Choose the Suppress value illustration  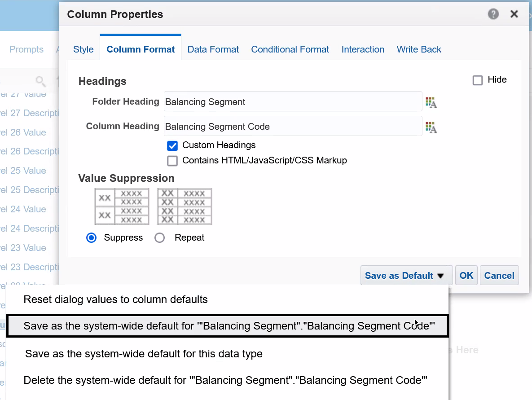tap(122, 207)
